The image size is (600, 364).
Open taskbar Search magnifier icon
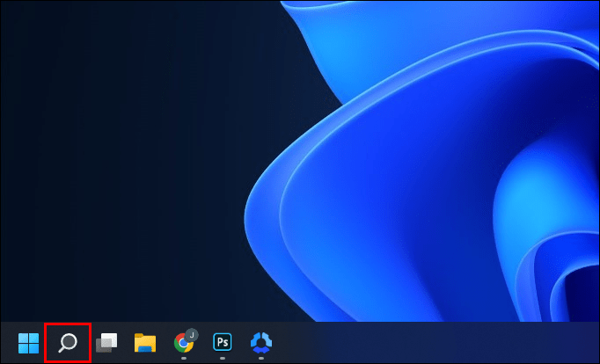[68, 343]
